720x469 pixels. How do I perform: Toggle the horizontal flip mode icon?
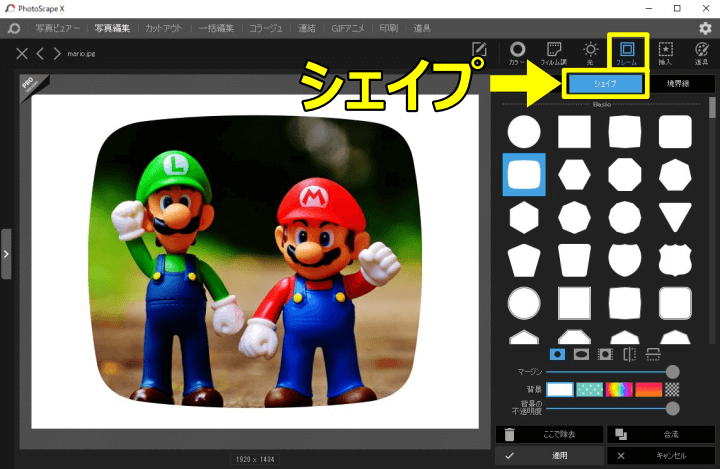pyautogui.click(x=629, y=354)
